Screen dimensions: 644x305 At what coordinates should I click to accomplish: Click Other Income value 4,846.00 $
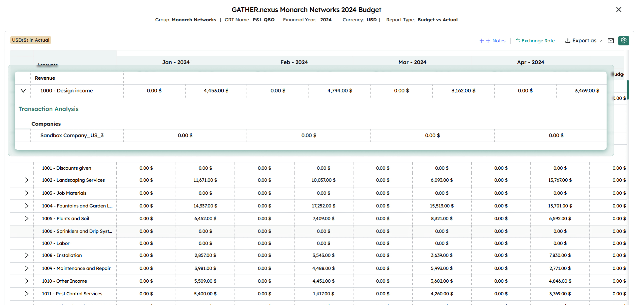(x=560, y=281)
